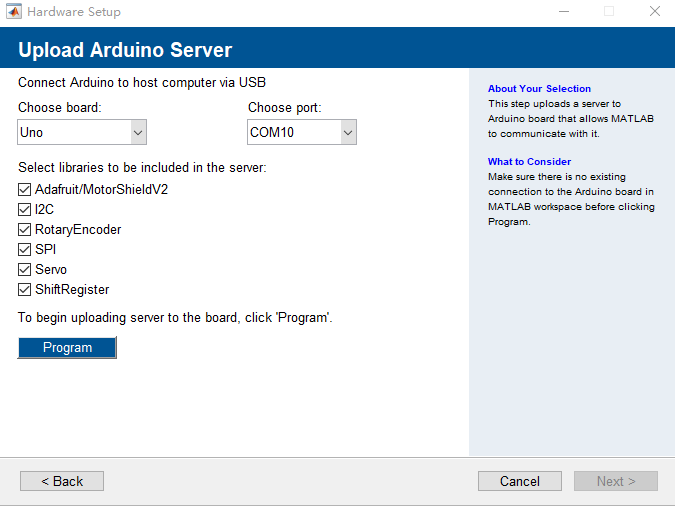
Task: Click the 'Connect Arduino to host computer via USB' text
Action: (142, 82)
